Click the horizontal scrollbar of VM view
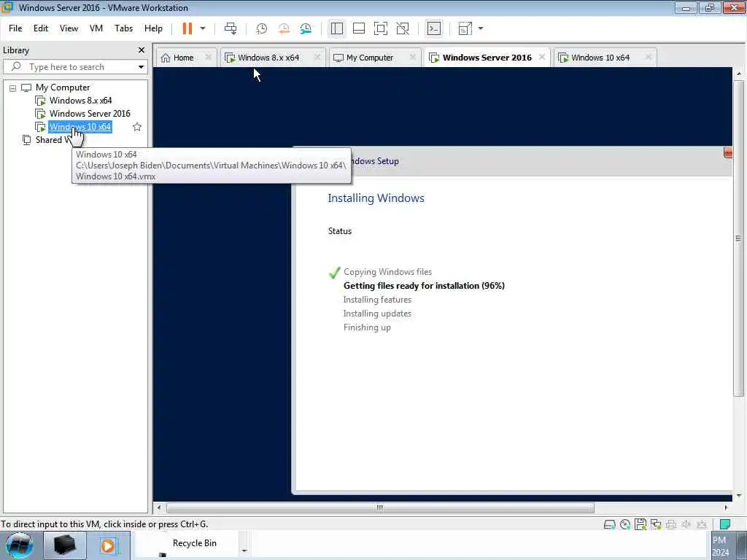 [380, 507]
